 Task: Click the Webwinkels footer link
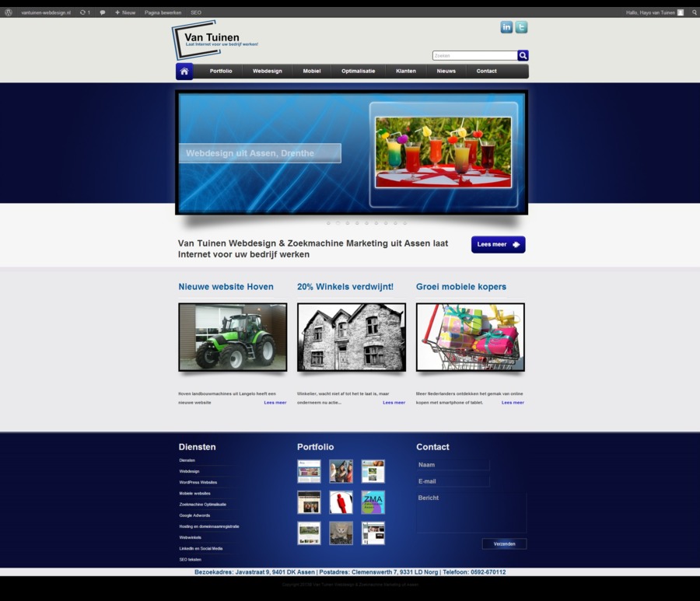(191, 538)
